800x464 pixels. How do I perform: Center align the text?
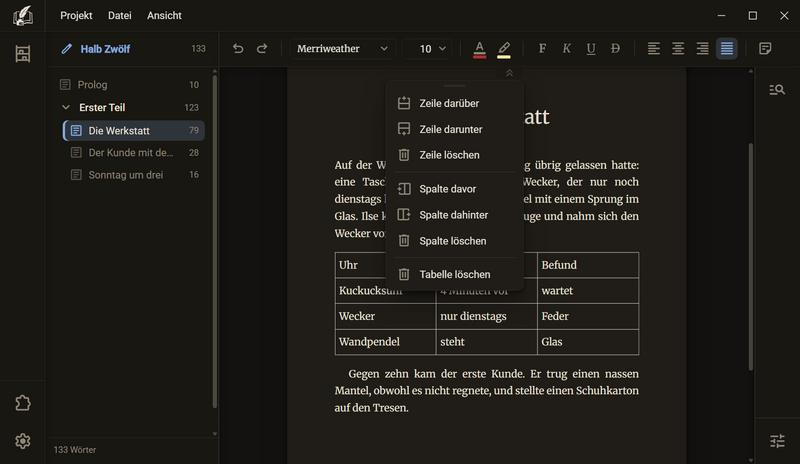[678, 48]
